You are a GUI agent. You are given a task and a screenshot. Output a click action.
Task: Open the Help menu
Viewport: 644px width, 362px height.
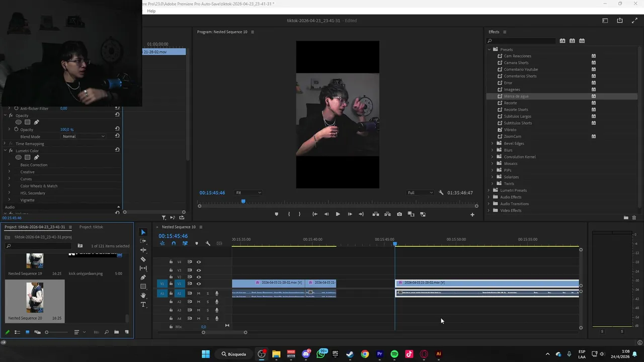151,11
